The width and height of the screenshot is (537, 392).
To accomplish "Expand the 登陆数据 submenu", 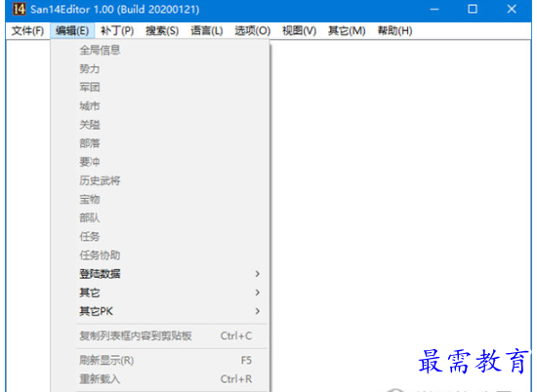I will [160, 274].
